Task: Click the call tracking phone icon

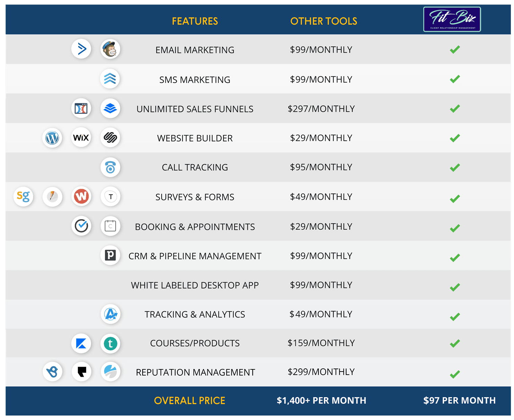Action: tap(110, 168)
